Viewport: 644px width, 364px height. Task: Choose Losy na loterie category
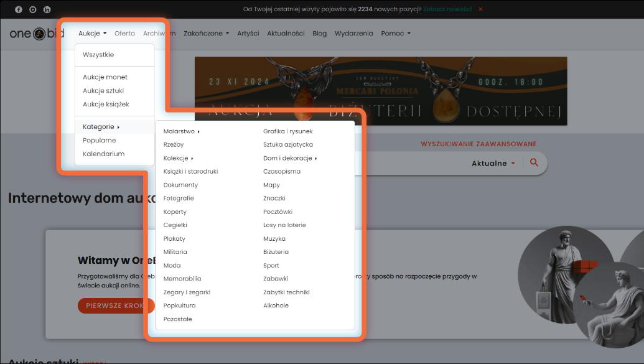[284, 225]
